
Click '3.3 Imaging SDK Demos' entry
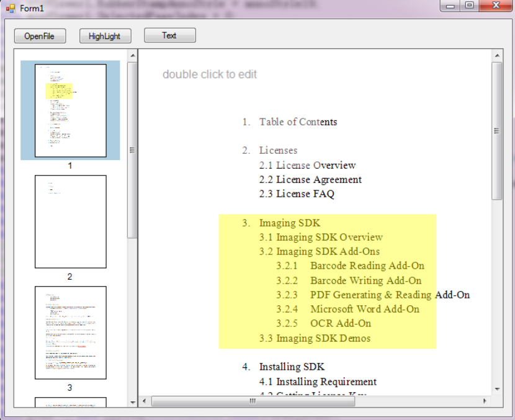[315, 338]
